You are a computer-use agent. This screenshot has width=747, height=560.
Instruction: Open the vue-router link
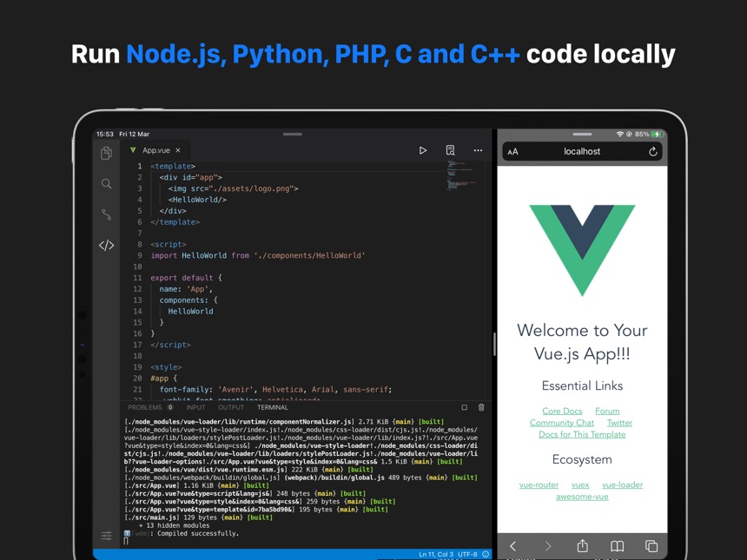click(x=539, y=484)
